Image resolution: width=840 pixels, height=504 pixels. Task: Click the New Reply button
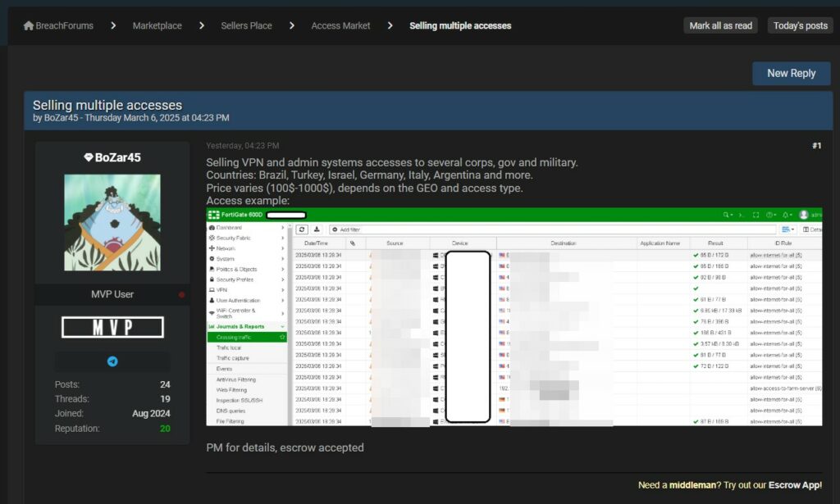coord(791,74)
